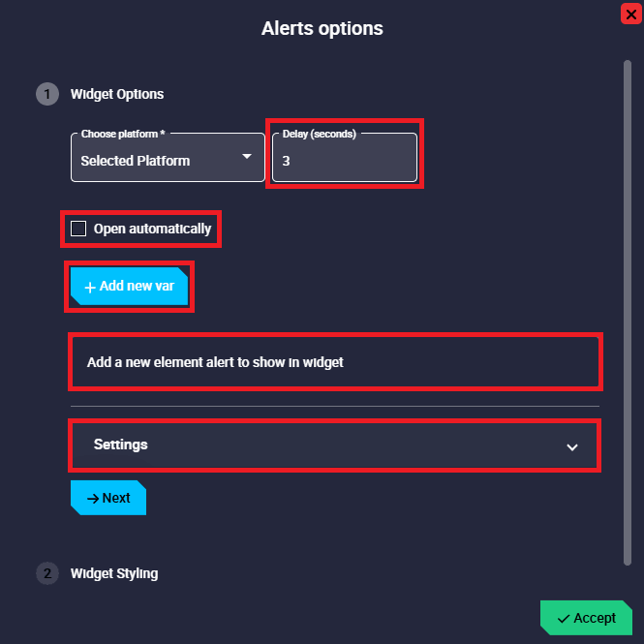Click the platform dropdown caret arrow
644x644 pixels.
click(247, 157)
